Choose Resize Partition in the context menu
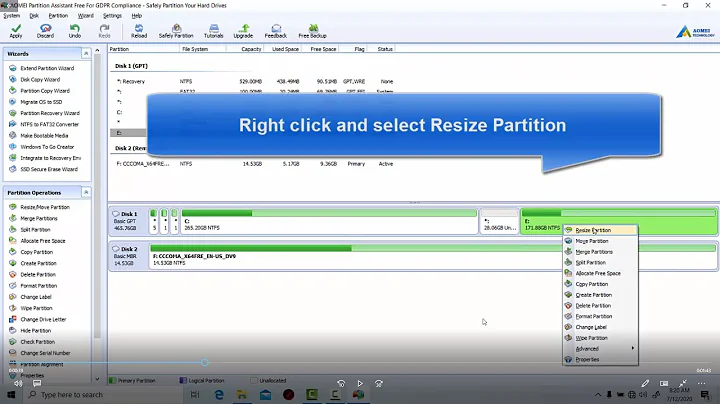The image size is (720, 404). (600, 230)
